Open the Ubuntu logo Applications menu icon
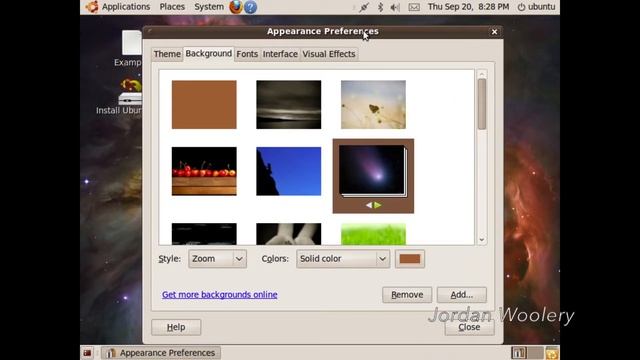This screenshot has height=360, width=640. tap(92, 7)
